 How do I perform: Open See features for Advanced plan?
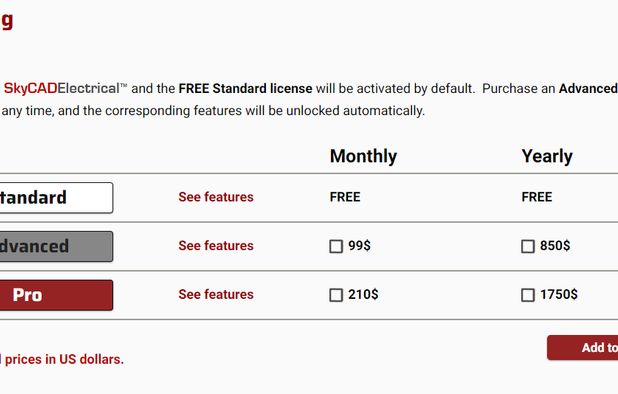pyautogui.click(x=216, y=246)
